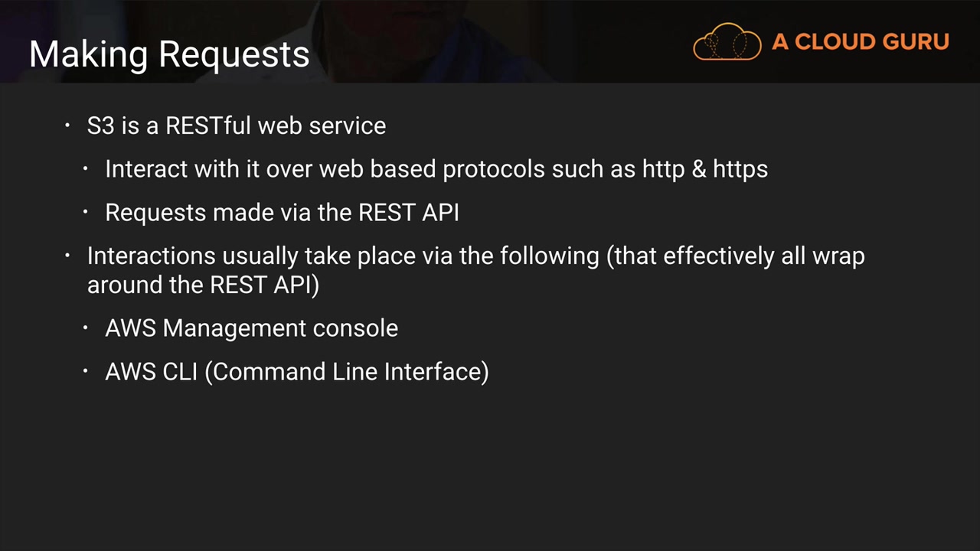The image size is (980, 551).
Task: Click the bullet before Interactions usually take place
Action: point(67,255)
